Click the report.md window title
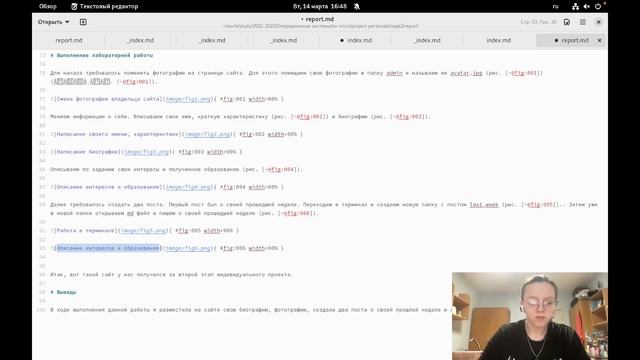 coord(320,19)
